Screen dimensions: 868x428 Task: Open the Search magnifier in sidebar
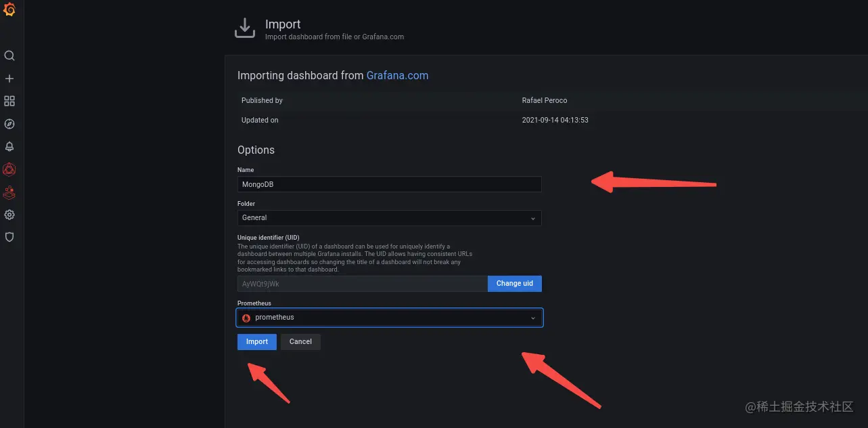[9, 56]
